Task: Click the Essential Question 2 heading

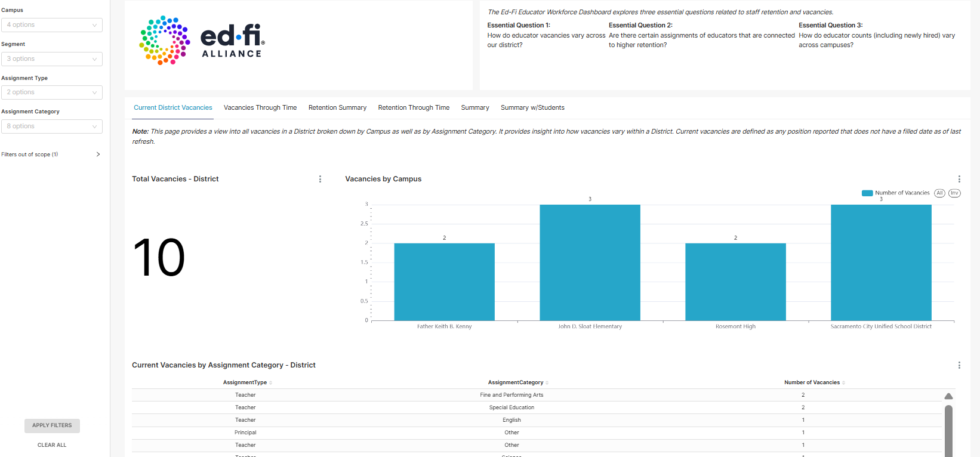Action: tap(640, 25)
